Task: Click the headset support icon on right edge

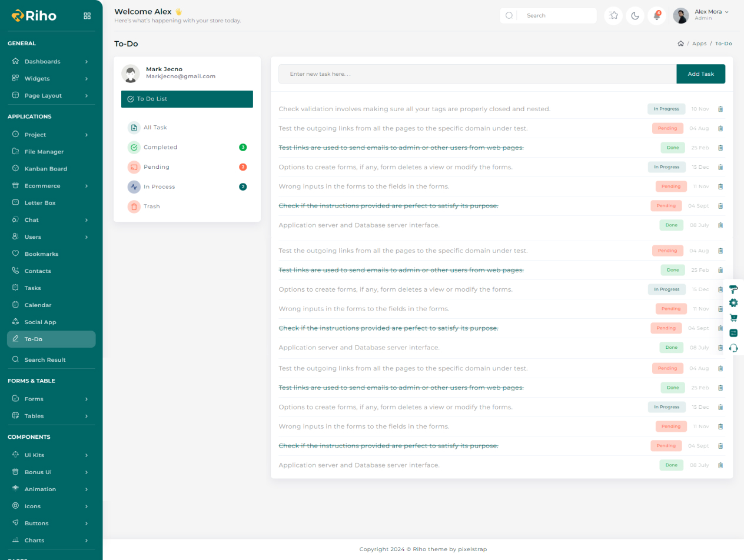Action: tap(733, 348)
